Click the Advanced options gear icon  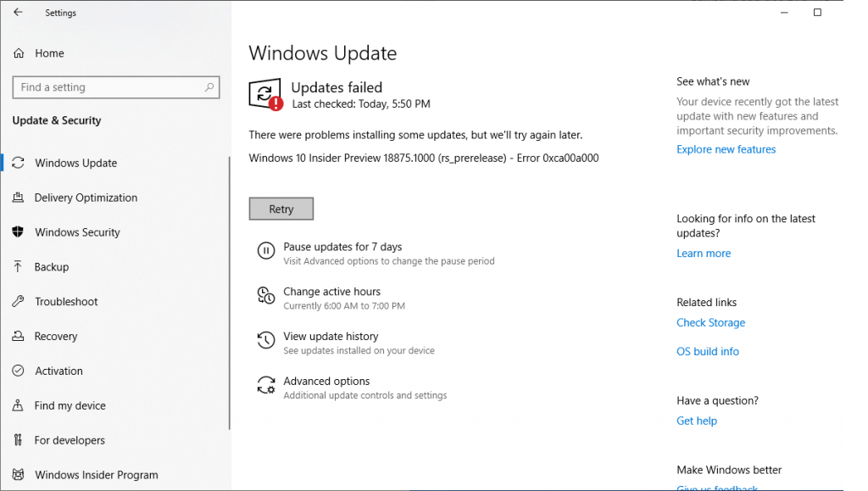(x=265, y=386)
